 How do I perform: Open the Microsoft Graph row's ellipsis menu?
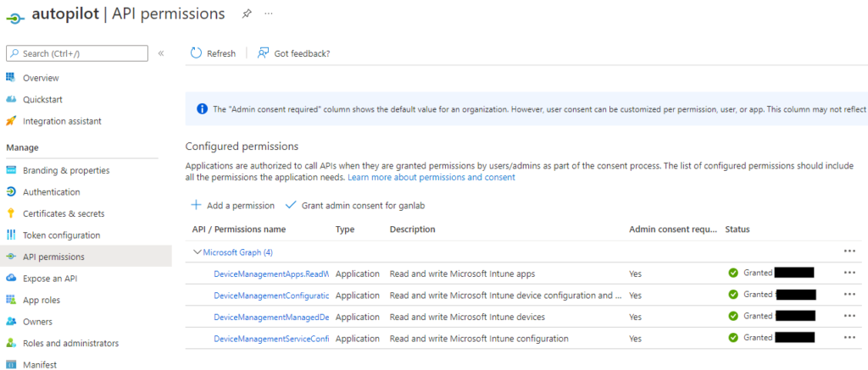[x=849, y=251]
